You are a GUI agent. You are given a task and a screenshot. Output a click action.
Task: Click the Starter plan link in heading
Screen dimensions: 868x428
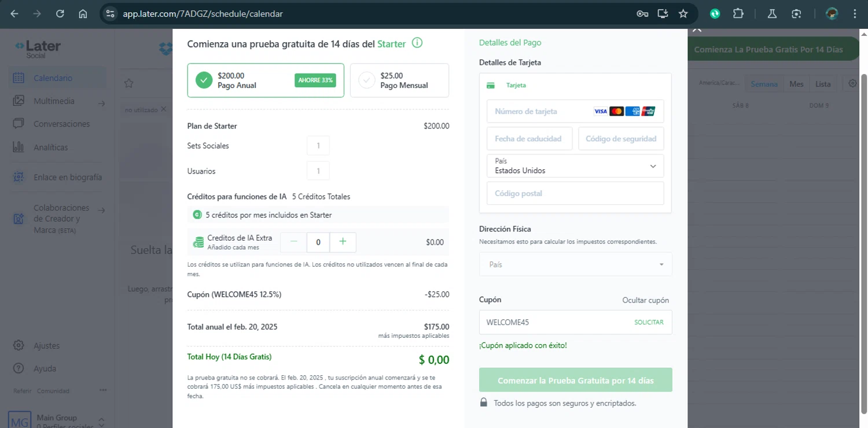tap(392, 44)
